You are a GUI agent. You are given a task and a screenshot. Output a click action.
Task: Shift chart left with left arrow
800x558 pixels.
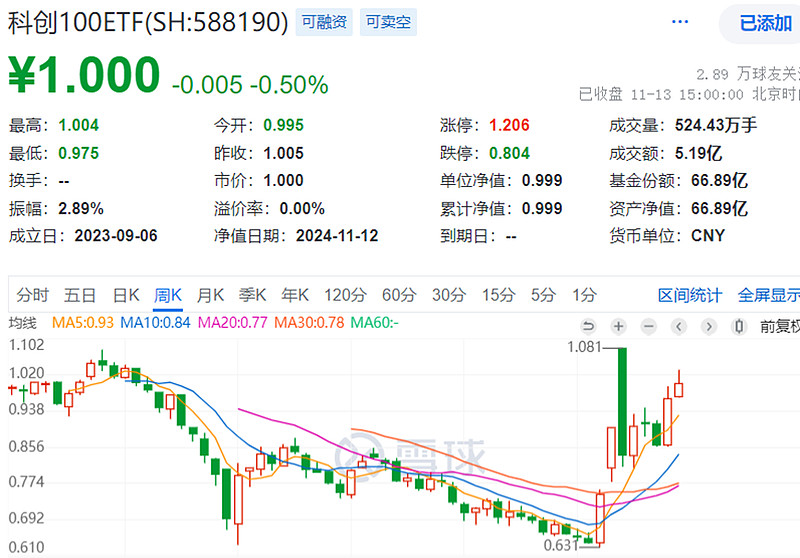(679, 326)
